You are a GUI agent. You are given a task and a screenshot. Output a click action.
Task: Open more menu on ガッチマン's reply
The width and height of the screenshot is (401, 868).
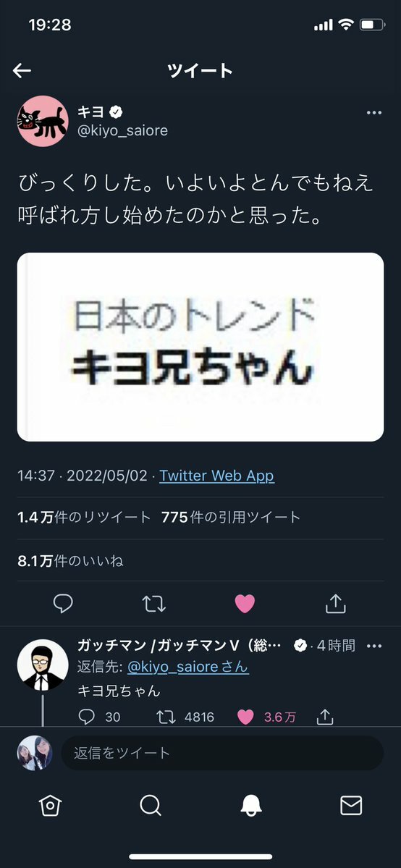[374, 646]
